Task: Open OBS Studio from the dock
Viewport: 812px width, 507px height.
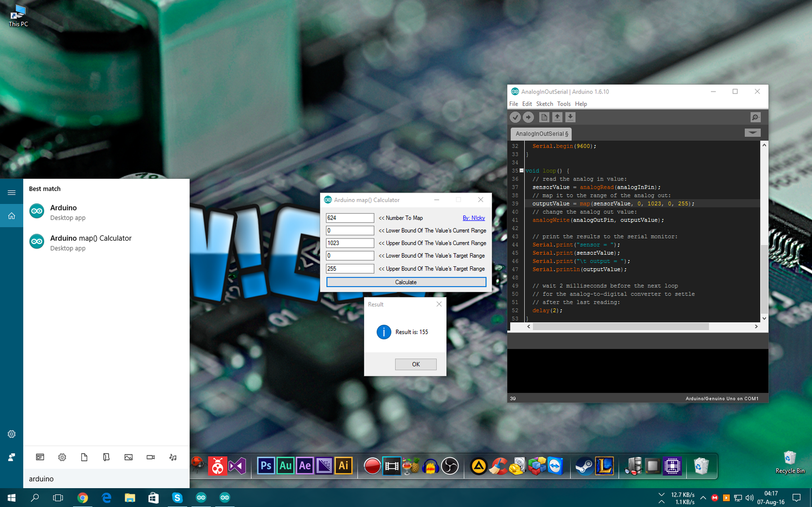Action: click(x=450, y=466)
